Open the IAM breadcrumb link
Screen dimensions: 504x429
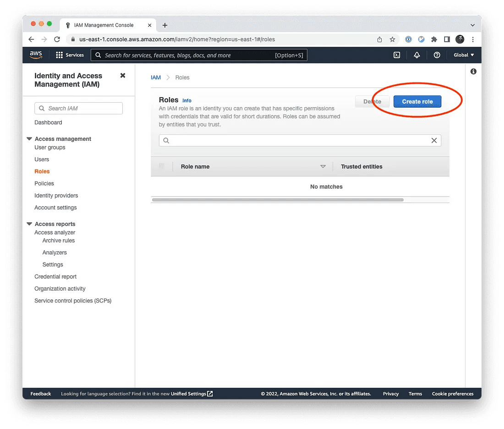156,77
